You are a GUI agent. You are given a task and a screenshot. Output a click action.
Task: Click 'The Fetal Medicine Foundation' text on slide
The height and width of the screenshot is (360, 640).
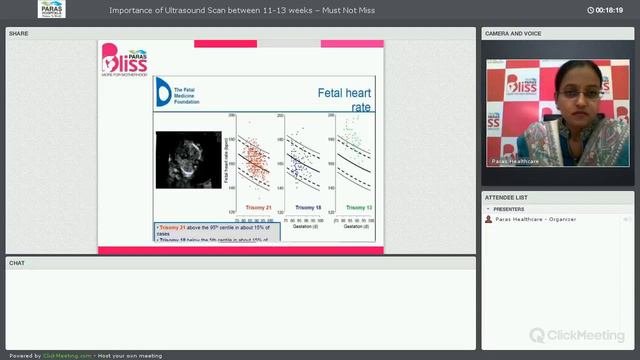[x=187, y=96]
